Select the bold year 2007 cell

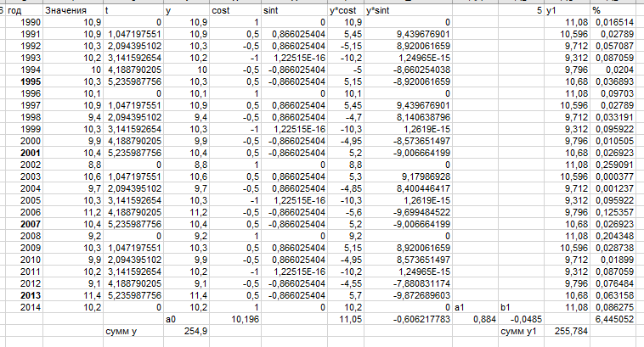(x=24, y=224)
